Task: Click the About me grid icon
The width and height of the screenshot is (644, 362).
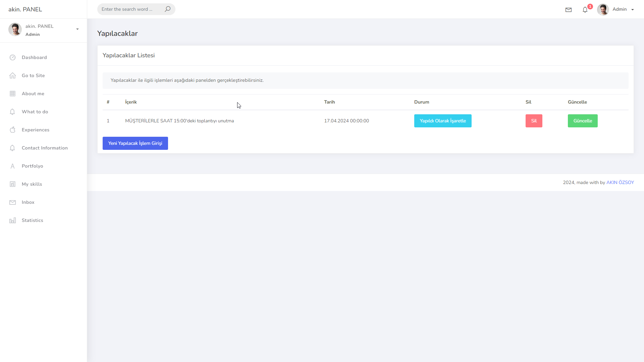Action: pyautogui.click(x=13, y=94)
